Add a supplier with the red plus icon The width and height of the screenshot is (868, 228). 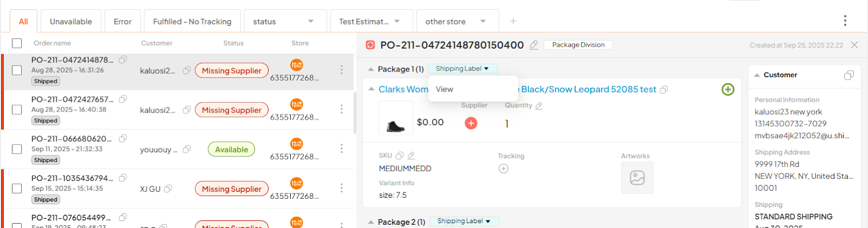pos(471,123)
